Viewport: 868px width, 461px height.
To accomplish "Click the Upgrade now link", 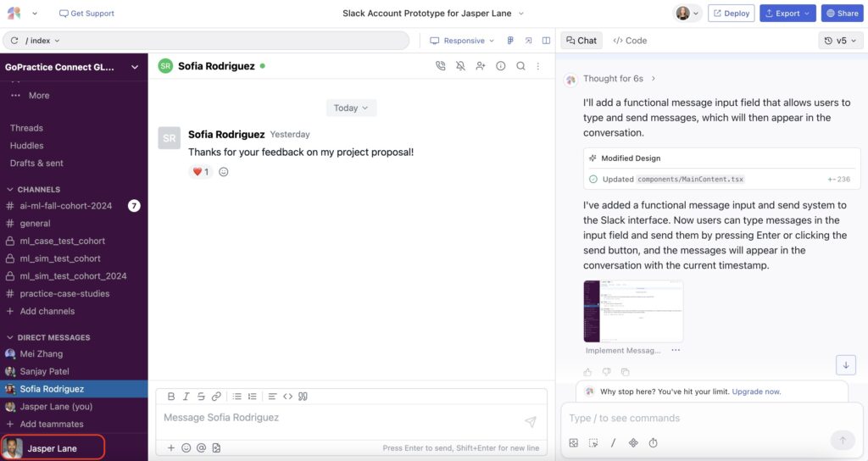I will [756, 392].
